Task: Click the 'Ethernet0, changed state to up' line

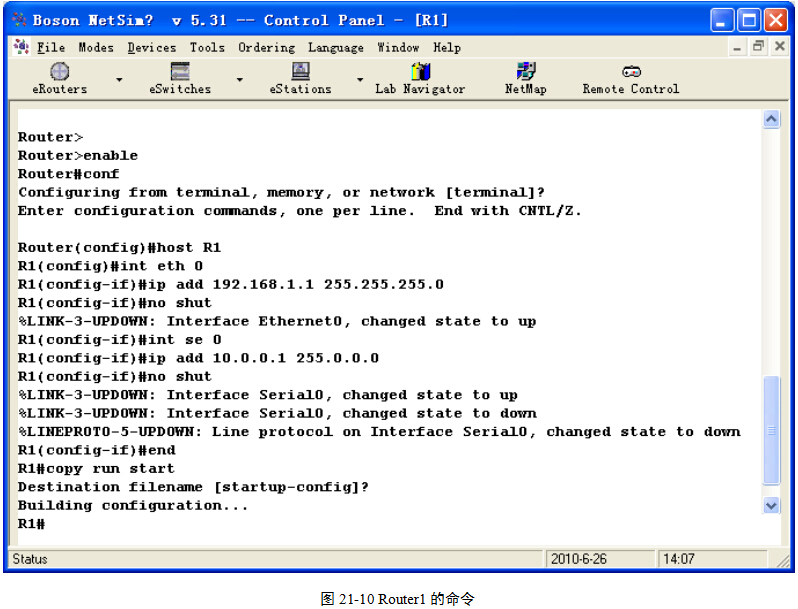Action: point(277,322)
